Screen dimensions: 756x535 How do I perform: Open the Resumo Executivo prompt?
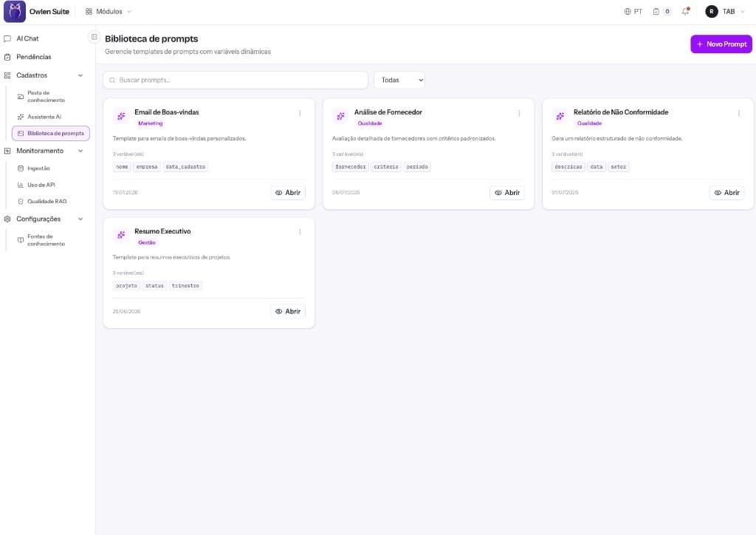(x=288, y=312)
